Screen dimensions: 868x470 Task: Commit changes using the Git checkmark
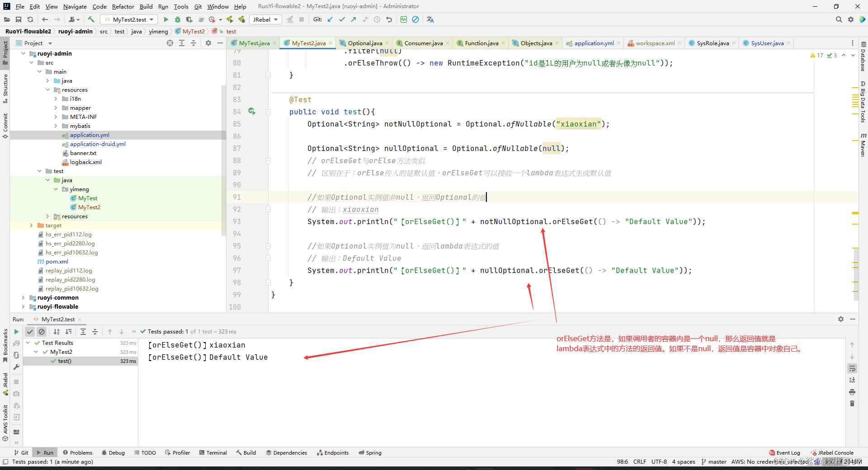click(342, 19)
